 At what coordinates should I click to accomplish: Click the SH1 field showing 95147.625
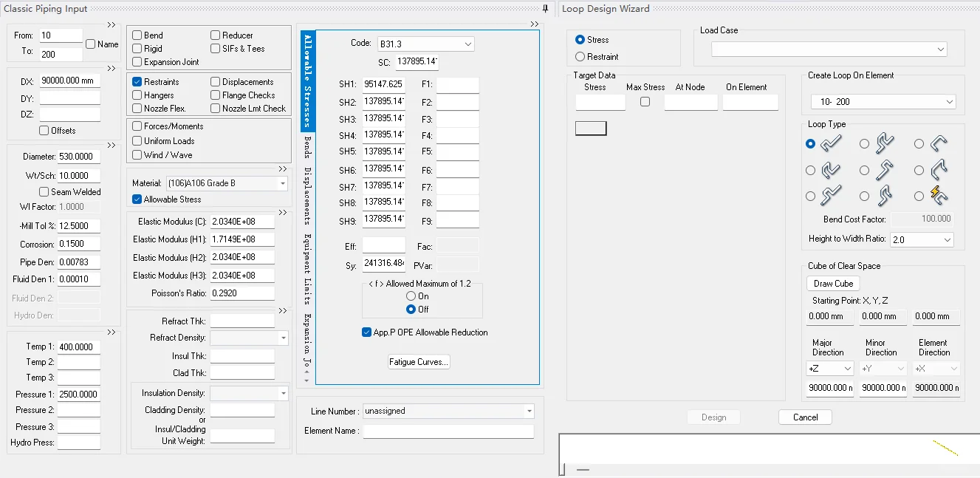coord(383,84)
